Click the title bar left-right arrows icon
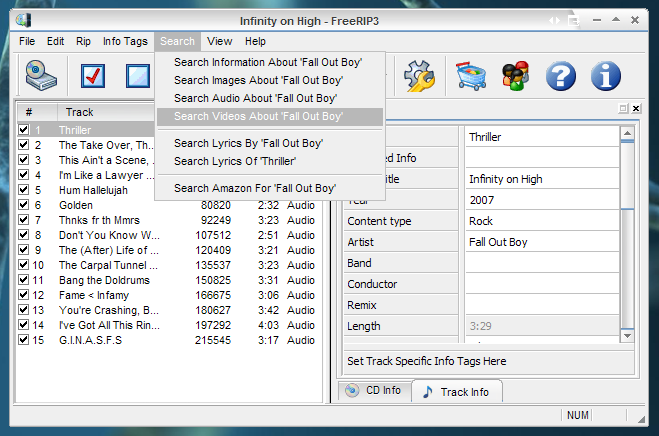The image size is (659, 436). (554, 20)
